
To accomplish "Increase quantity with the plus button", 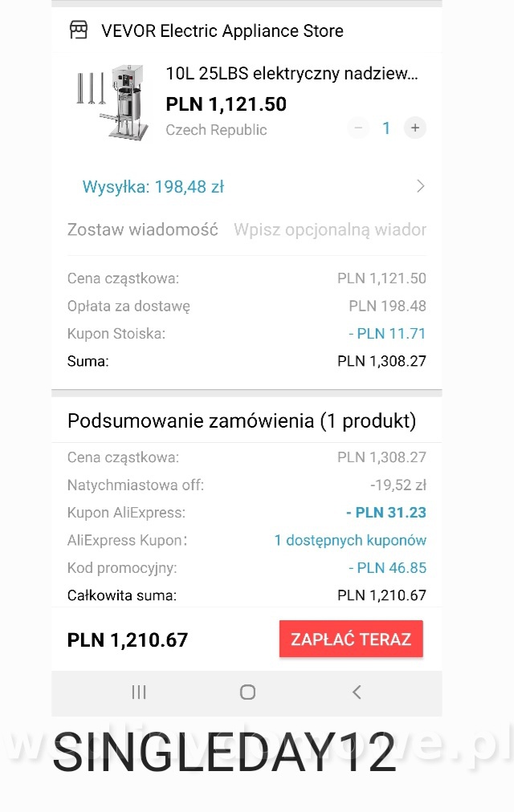I will pyautogui.click(x=415, y=128).
